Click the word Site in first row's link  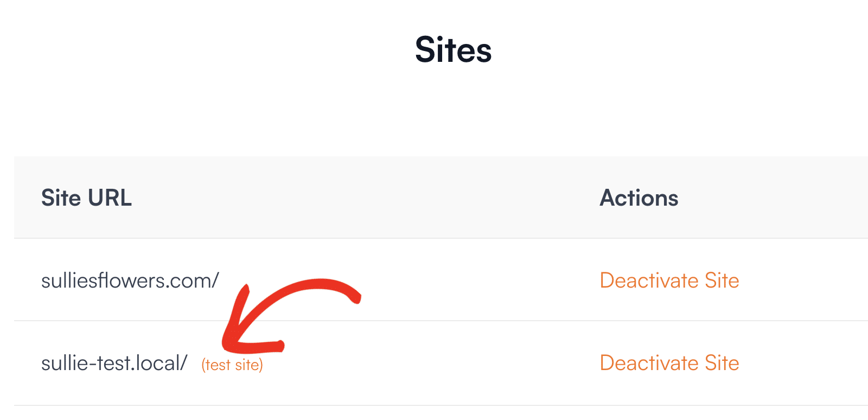tap(722, 281)
